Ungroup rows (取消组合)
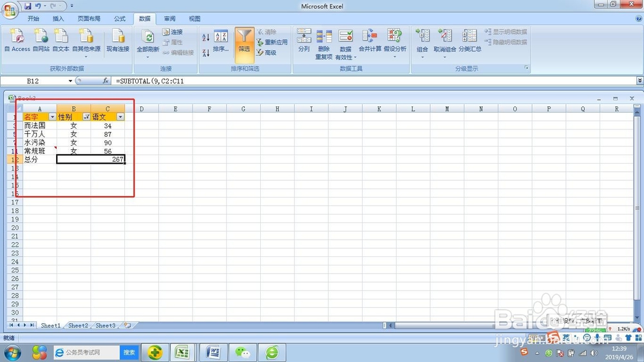The image size is (644, 362). 445,41
